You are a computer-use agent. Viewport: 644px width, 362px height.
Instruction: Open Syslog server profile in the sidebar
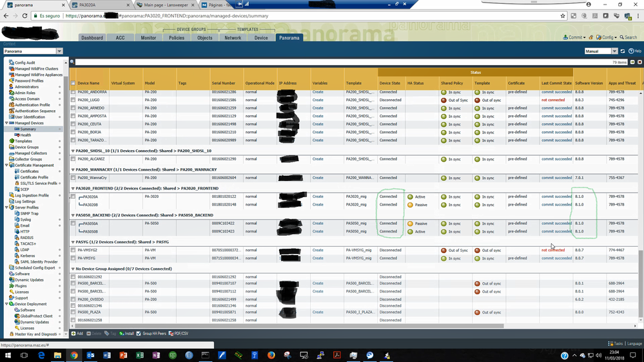click(x=26, y=220)
